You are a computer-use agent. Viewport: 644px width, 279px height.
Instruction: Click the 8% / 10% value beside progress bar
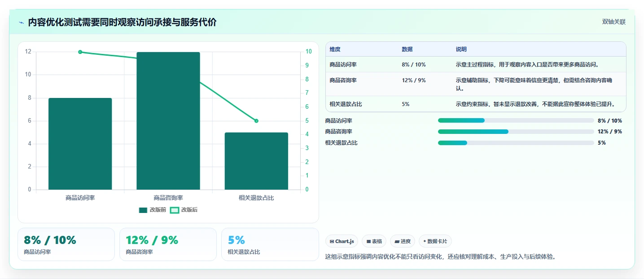pyautogui.click(x=610, y=120)
